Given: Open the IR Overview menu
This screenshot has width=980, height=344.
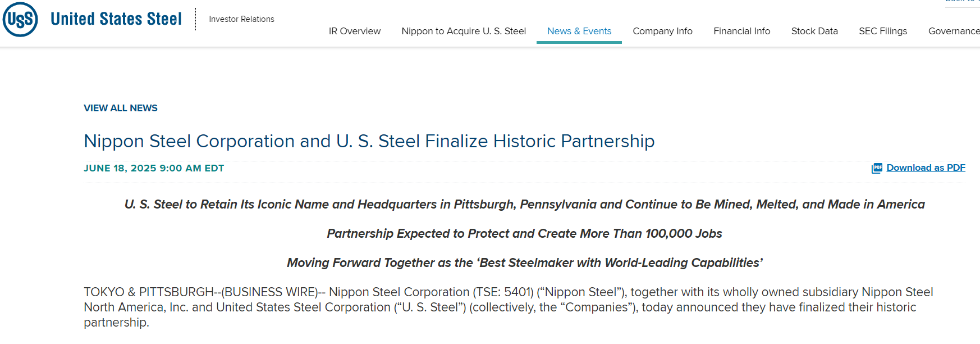Looking at the screenshot, I should (355, 31).
